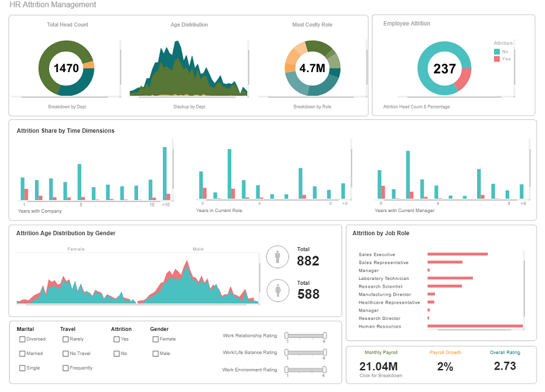Select the Total Head Count donut chart

coord(67,68)
